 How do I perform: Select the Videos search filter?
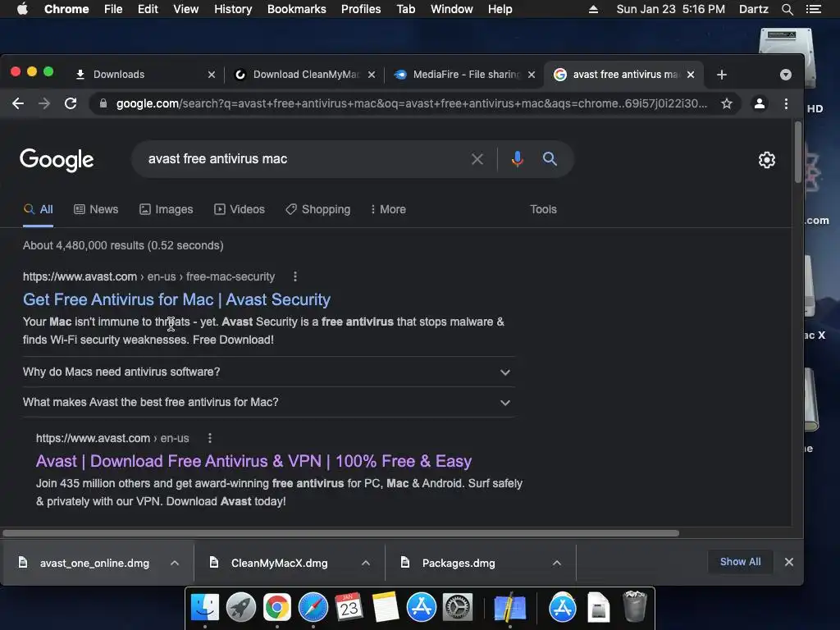click(x=240, y=209)
